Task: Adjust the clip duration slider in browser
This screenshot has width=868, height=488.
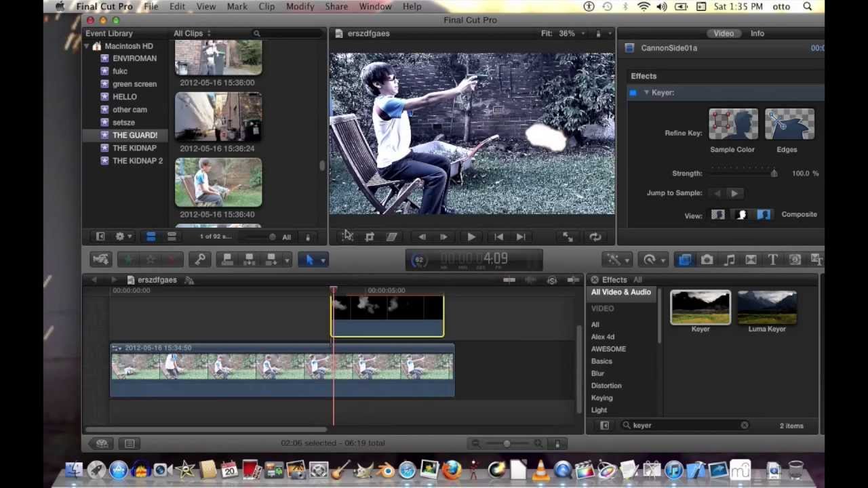Action: coord(272,237)
